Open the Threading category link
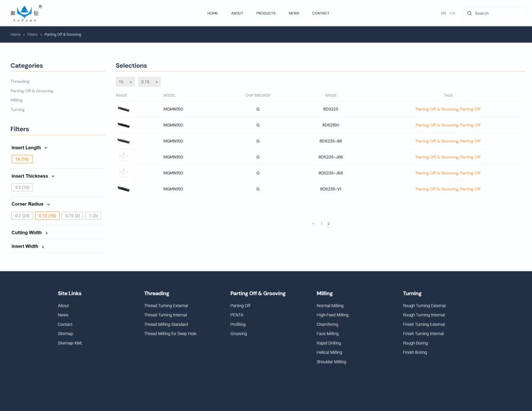The height and width of the screenshot is (411, 532). 20,81
